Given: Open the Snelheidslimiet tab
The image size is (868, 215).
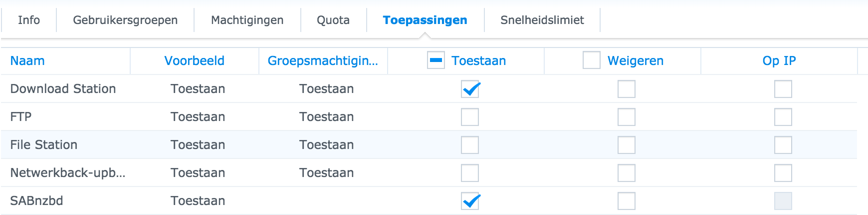Looking at the screenshot, I should pos(542,20).
